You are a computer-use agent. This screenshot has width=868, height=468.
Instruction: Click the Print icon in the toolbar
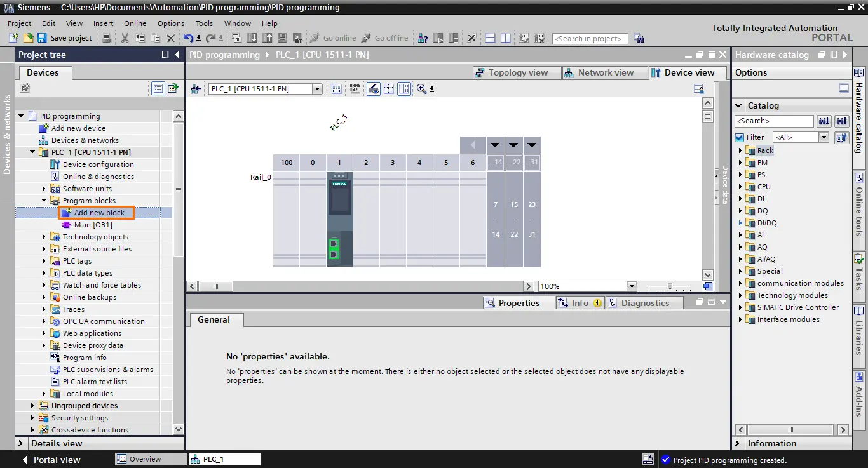107,38
